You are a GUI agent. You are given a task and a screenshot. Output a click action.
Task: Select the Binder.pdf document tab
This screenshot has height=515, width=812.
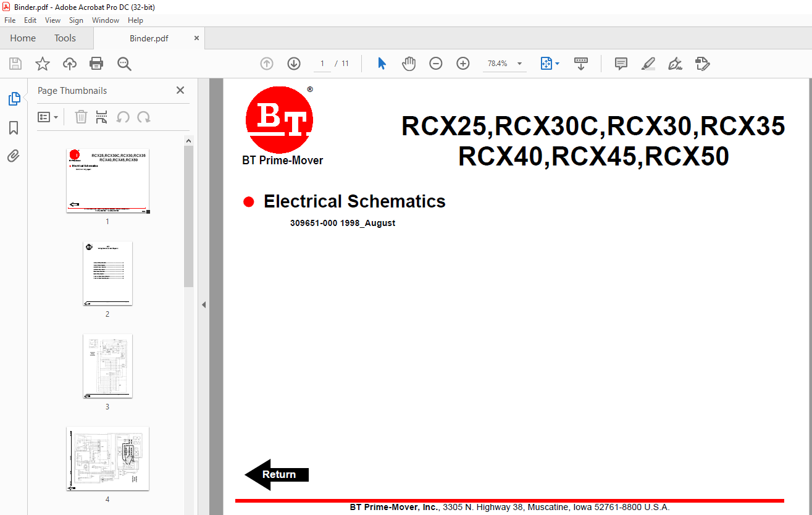149,38
